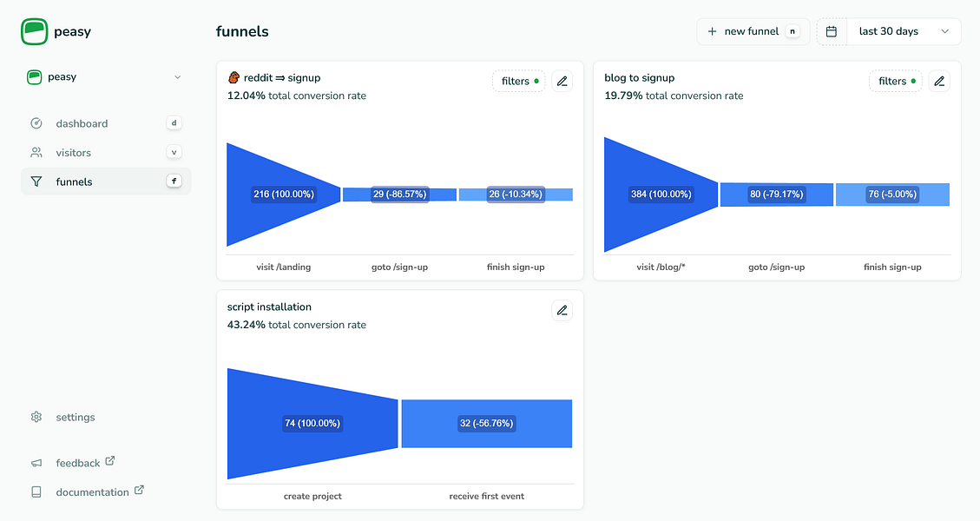Viewport: 980px width, 521px height.
Task: Select funnels in the sidebar
Action: [74, 181]
